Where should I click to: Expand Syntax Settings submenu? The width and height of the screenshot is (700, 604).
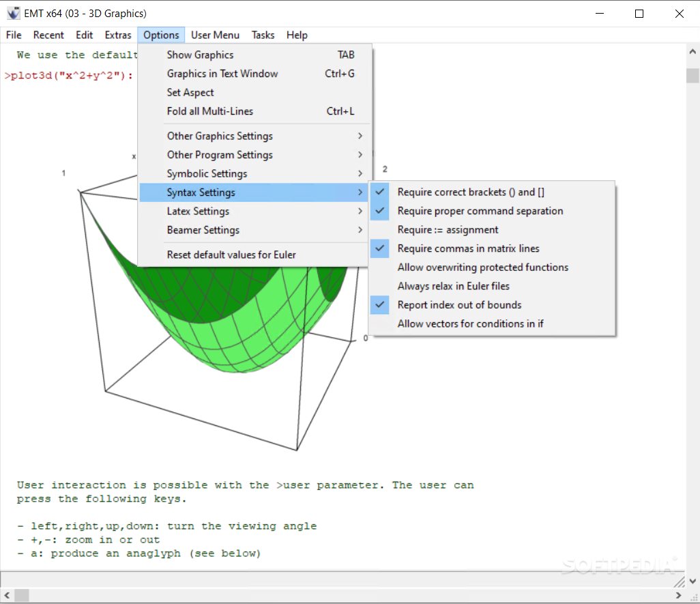tap(255, 192)
